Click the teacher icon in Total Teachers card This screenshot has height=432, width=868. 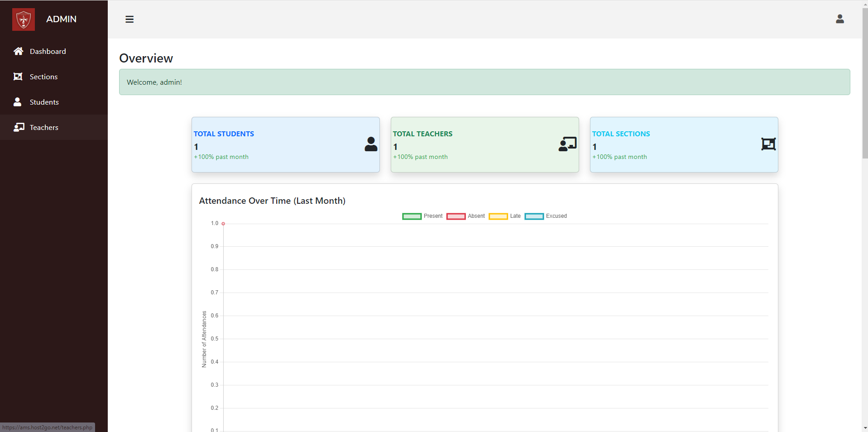point(567,144)
